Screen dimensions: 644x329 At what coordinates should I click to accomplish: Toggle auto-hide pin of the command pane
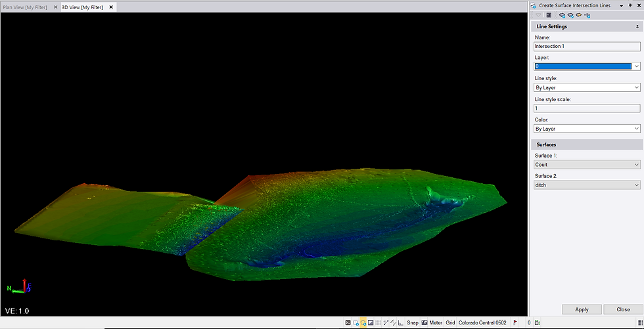point(630,5)
